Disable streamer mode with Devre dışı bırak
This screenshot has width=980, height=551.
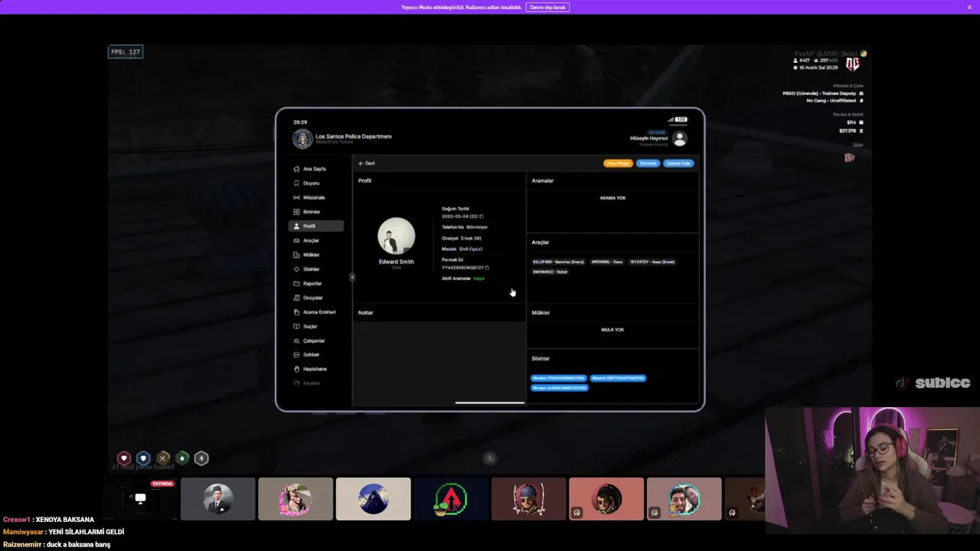coord(547,7)
